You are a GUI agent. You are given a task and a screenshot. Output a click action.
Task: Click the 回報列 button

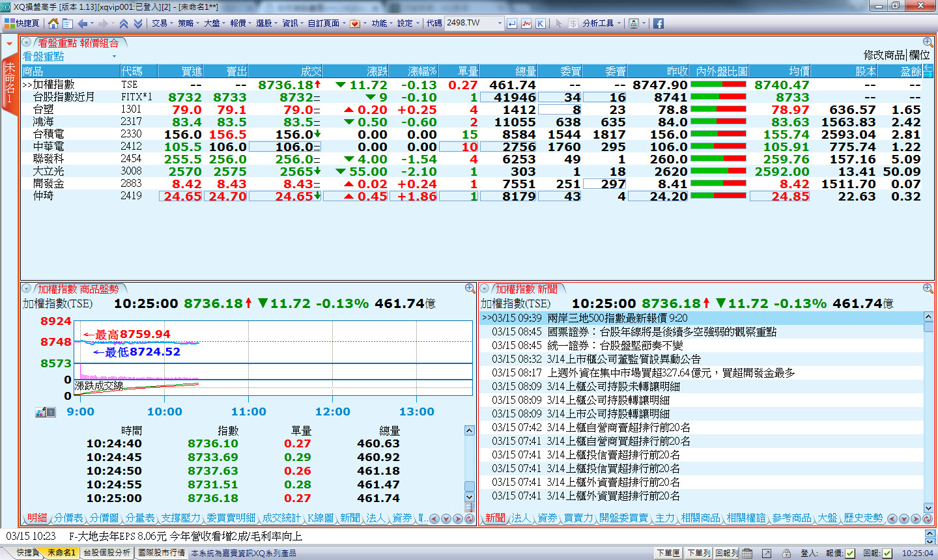727,553
